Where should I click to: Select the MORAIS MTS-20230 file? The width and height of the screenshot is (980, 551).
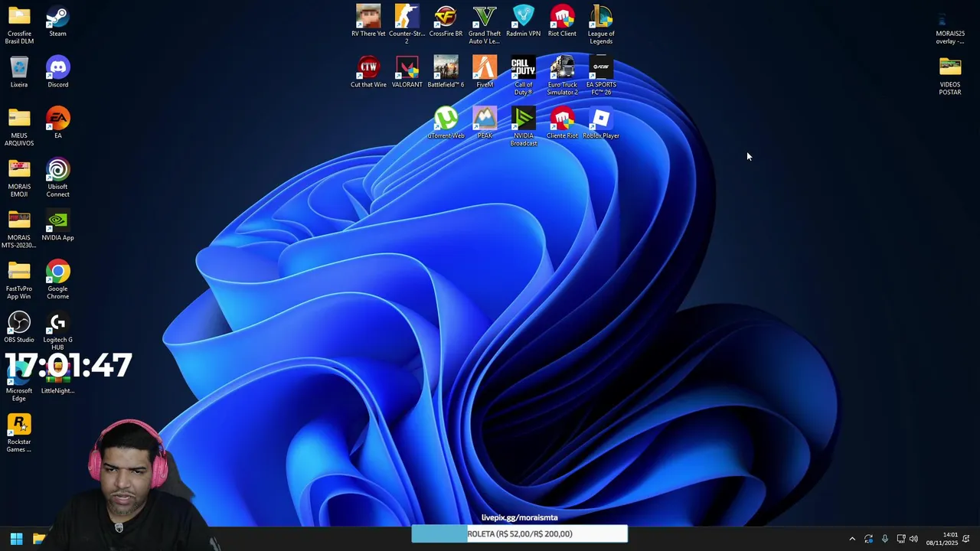coord(19,229)
